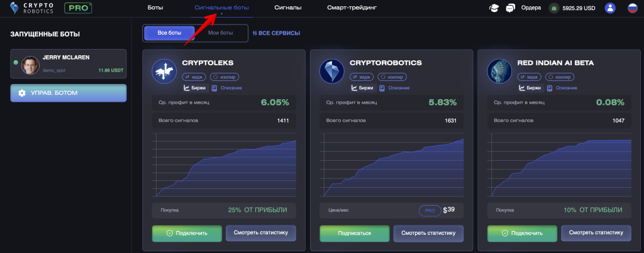Click 10% ОТ ПРИБЫЛИ text
The width and height of the screenshot is (644, 253).
pyautogui.click(x=592, y=210)
